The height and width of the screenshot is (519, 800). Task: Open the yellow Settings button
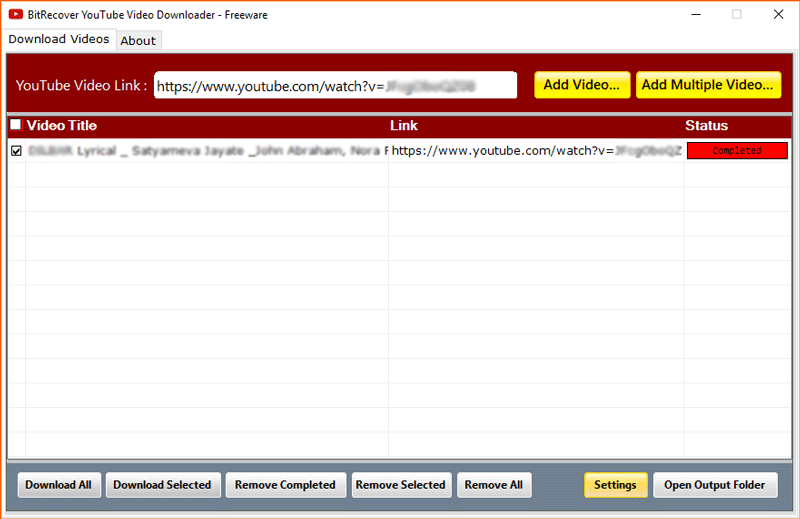[615, 485]
